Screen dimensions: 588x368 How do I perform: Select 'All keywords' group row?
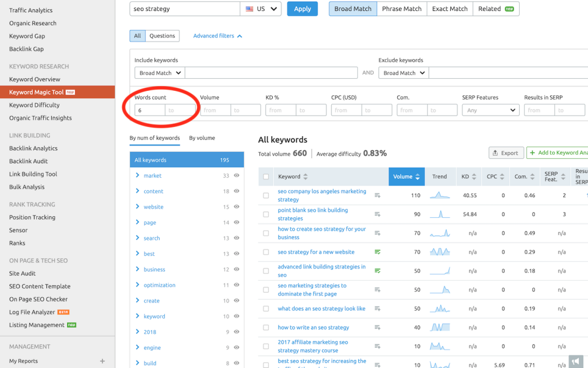click(187, 160)
